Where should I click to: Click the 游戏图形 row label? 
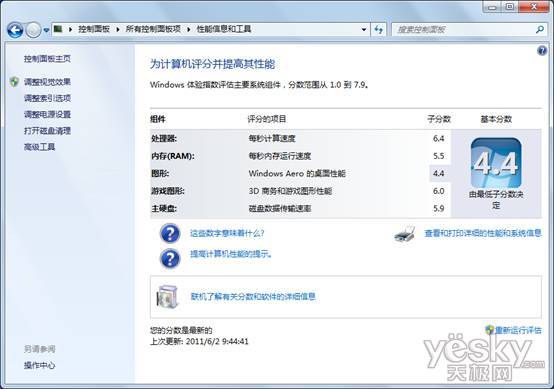168,191
